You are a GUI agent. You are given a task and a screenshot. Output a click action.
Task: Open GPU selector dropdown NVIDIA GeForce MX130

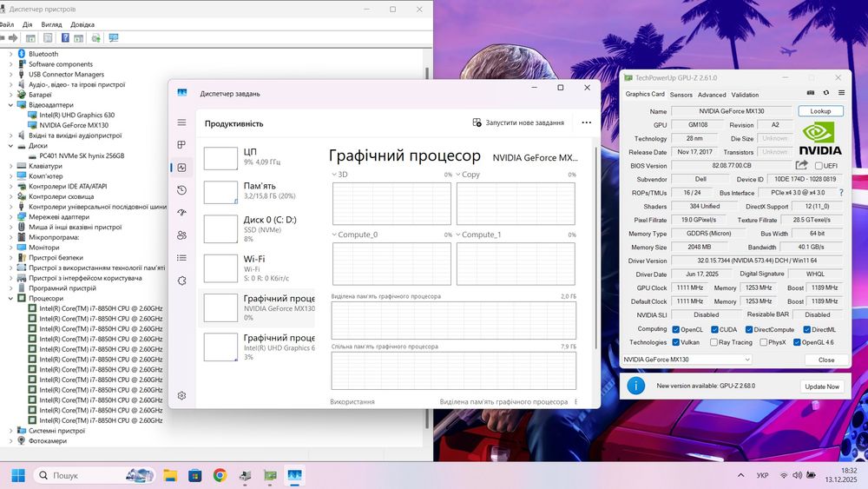[687, 360]
